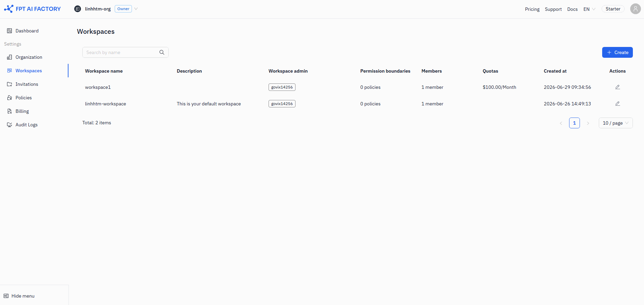The height and width of the screenshot is (305, 644).
Task: Expand the organization switcher chevron
Action: point(136,9)
